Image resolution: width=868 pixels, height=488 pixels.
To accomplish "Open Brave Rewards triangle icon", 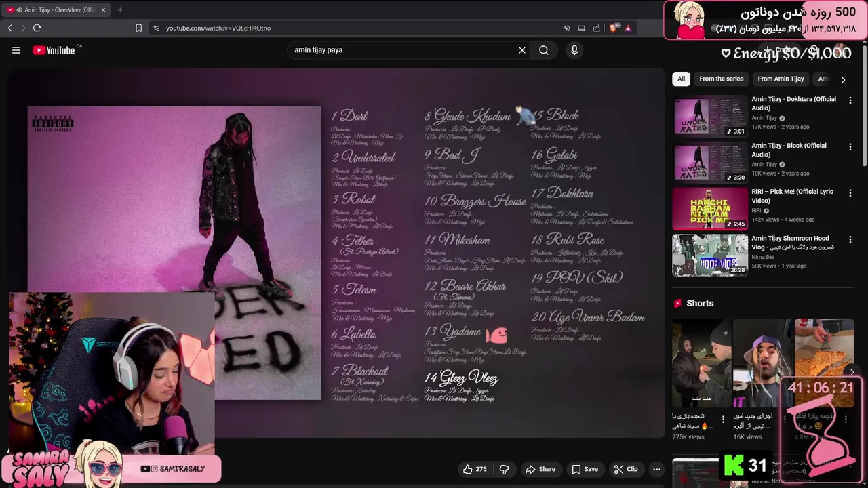I will (628, 28).
